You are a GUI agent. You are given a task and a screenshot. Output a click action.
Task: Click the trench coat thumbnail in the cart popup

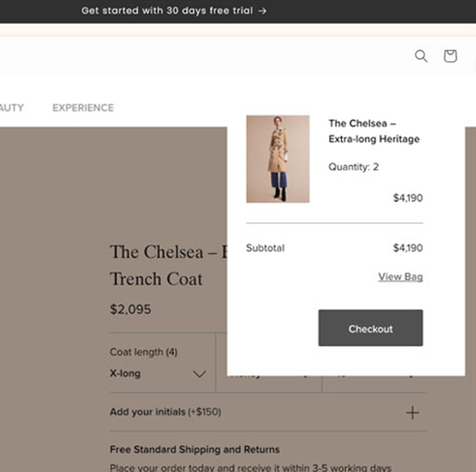point(278,159)
